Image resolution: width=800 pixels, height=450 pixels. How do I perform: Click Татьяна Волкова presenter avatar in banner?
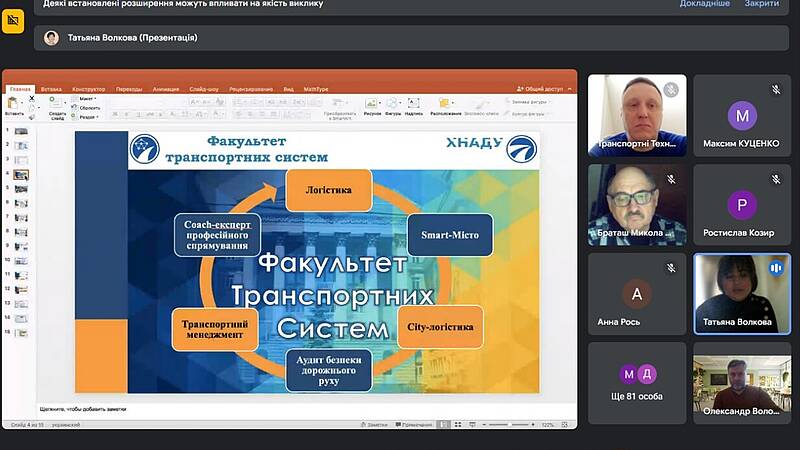pyautogui.click(x=51, y=38)
